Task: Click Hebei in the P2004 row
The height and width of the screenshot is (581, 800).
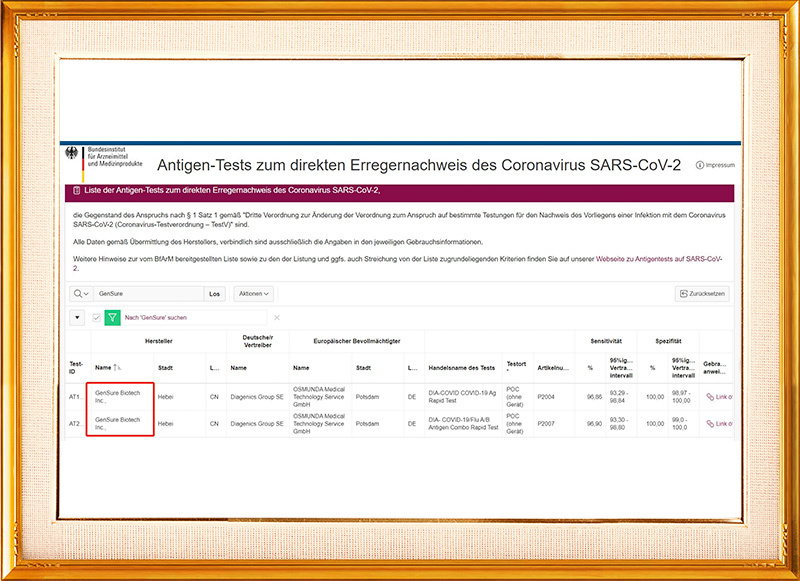Action: (165, 397)
